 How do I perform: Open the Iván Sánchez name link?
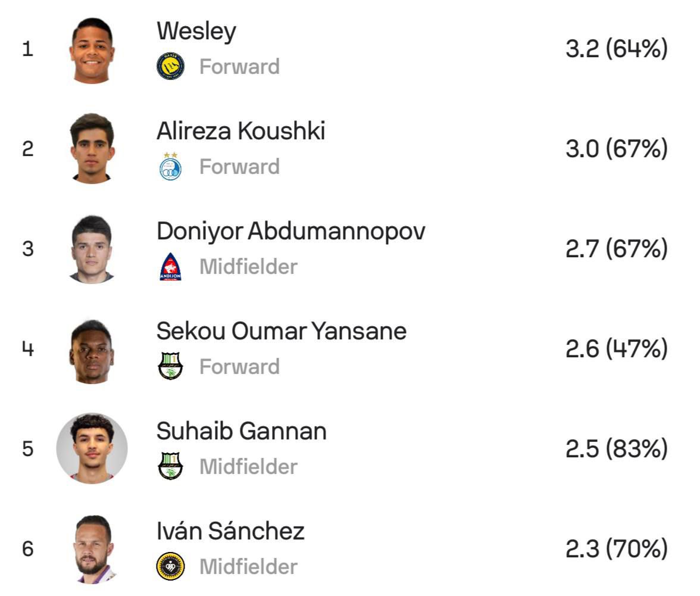pos(230,531)
